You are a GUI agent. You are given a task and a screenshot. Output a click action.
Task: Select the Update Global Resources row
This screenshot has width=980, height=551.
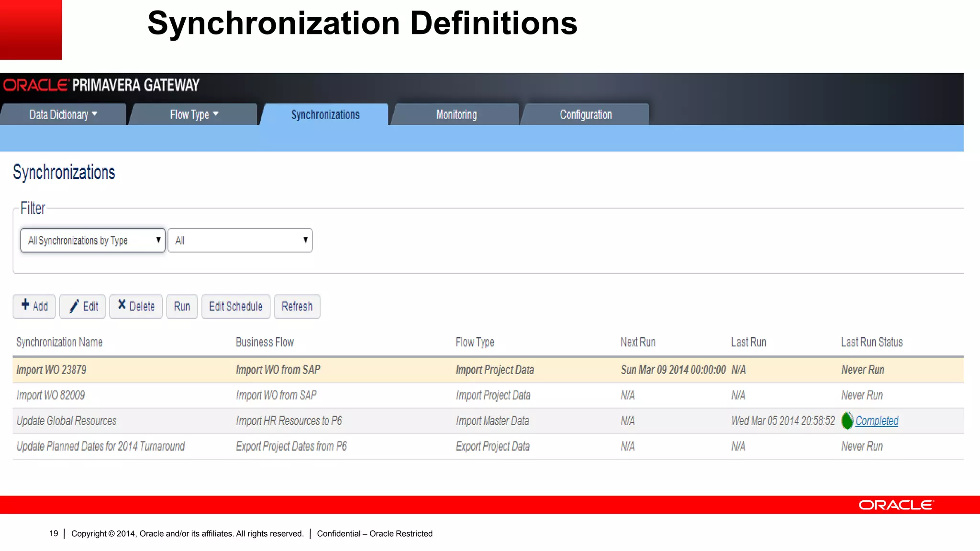point(488,421)
